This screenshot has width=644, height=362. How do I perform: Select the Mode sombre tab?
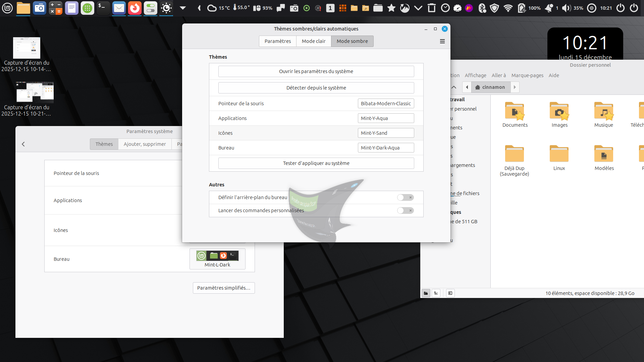(x=352, y=41)
